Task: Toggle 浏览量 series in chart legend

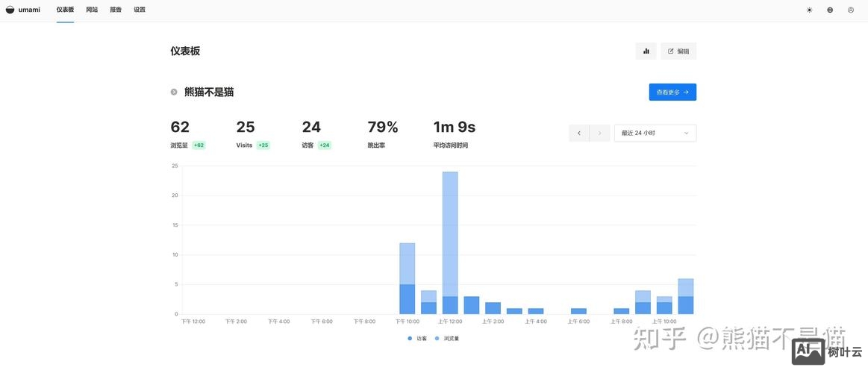Action: tap(447, 339)
